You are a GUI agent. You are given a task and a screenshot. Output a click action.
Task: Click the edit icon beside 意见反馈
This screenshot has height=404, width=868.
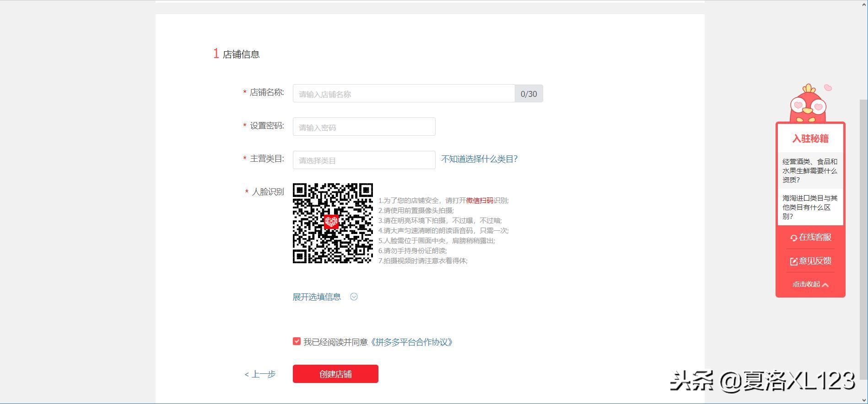(x=794, y=261)
